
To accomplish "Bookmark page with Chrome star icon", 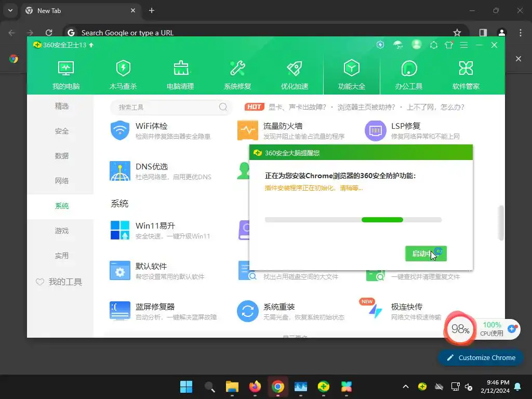I will click(x=457, y=33).
